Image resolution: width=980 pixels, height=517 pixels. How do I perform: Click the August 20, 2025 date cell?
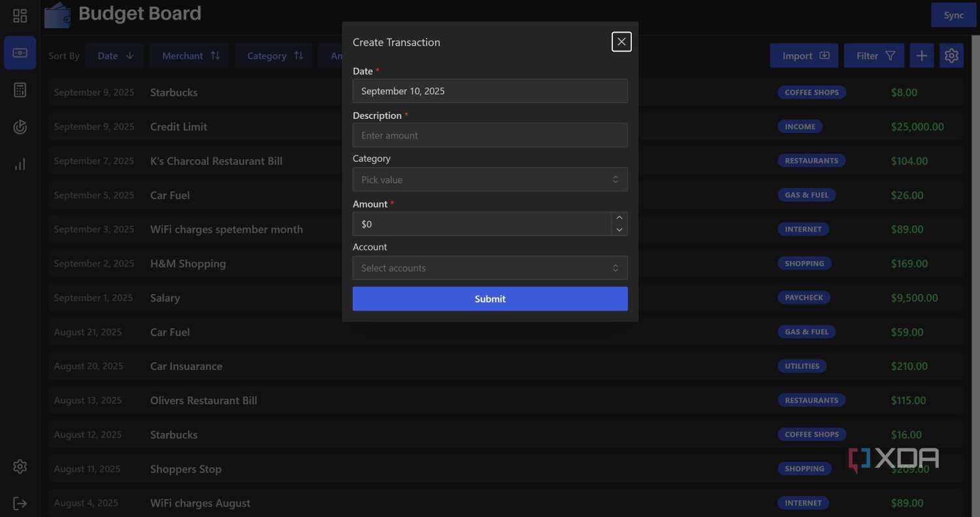[88, 366]
